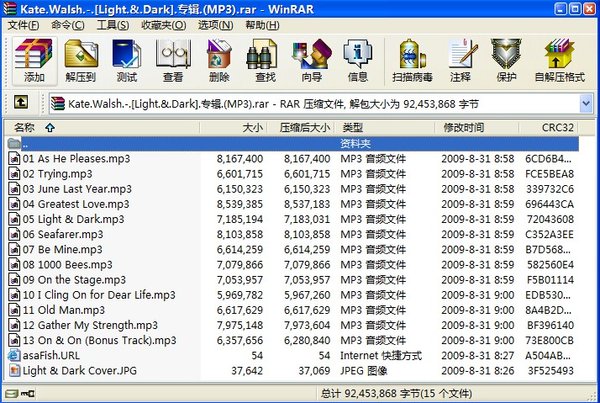Sort by the CRC32 column header
The width and height of the screenshot is (600, 403).
(x=548, y=127)
